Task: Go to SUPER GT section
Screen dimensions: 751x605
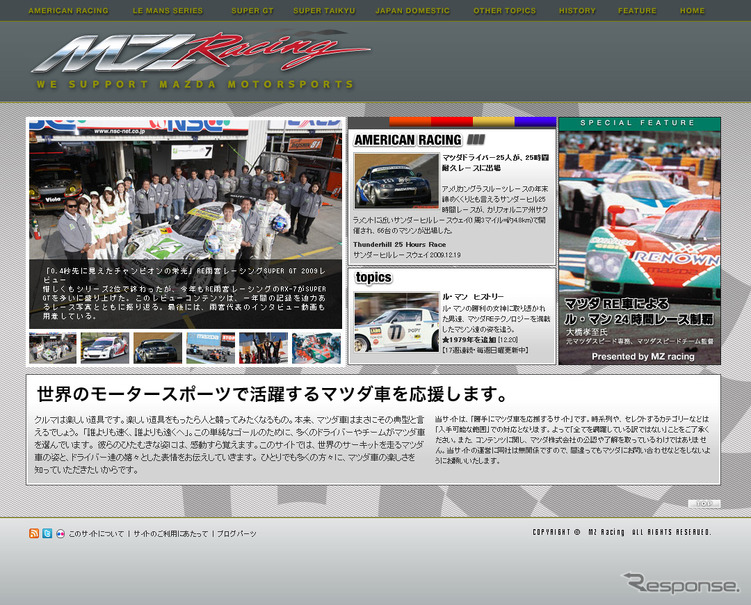Action: [252, 11]
